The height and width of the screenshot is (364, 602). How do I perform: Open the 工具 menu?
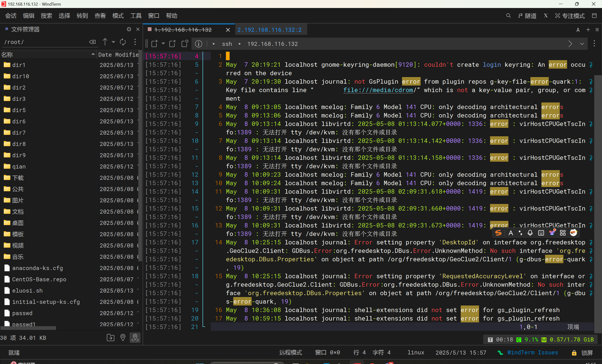[136, 16]
